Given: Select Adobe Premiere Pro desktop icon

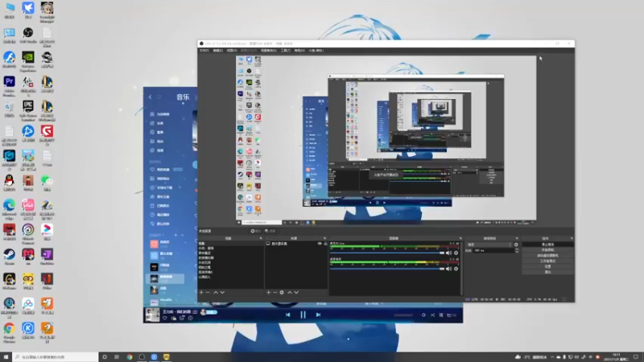Looking at the screenshot, I should click(9, 86).
